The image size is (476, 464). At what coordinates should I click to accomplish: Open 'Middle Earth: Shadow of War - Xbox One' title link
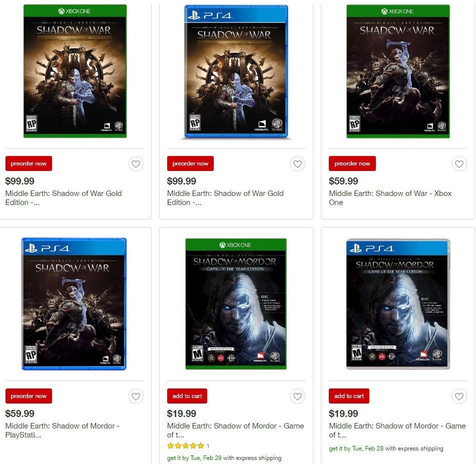point(390,197)
